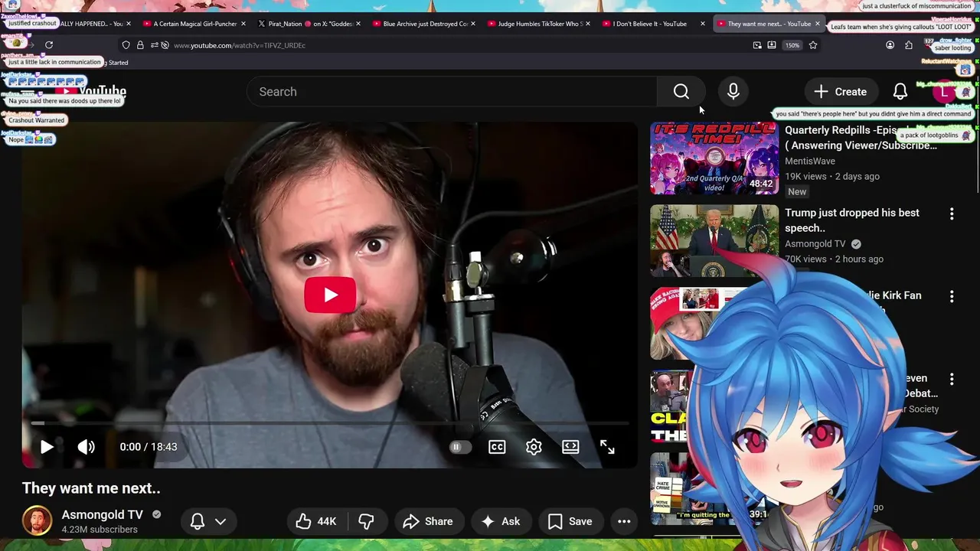This screenshot has height=551, width=980.
Task: Open options menu for Kirk Fan video
Action: pos(952,297)
